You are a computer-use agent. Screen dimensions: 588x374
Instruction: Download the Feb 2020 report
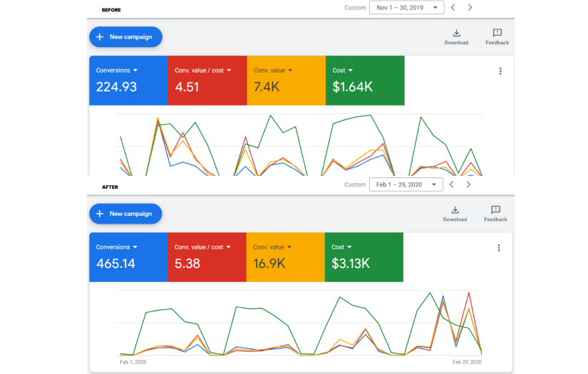coord(455,214)
